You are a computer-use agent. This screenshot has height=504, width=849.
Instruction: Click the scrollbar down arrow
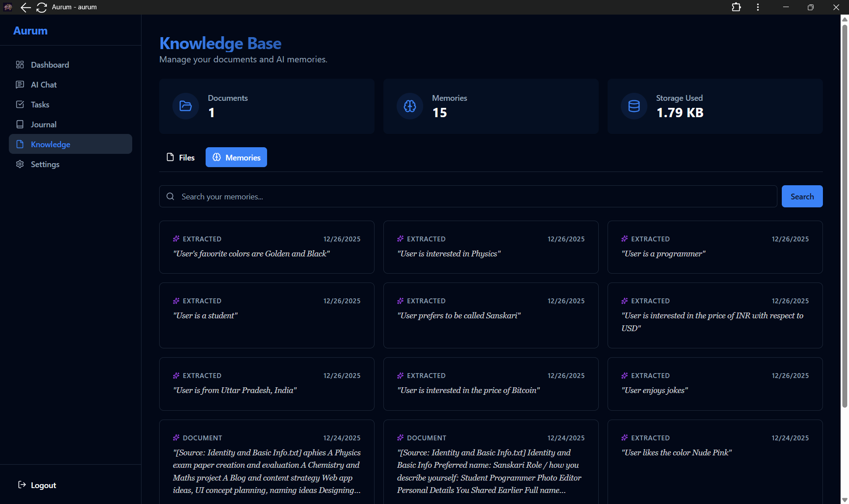pyautogui.click(x=844, y=499)
